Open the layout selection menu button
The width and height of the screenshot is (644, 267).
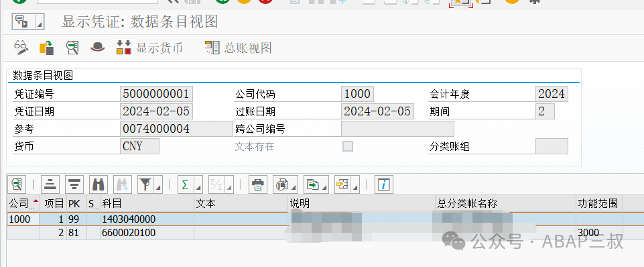pyautogui.click(x=347, y=184)
